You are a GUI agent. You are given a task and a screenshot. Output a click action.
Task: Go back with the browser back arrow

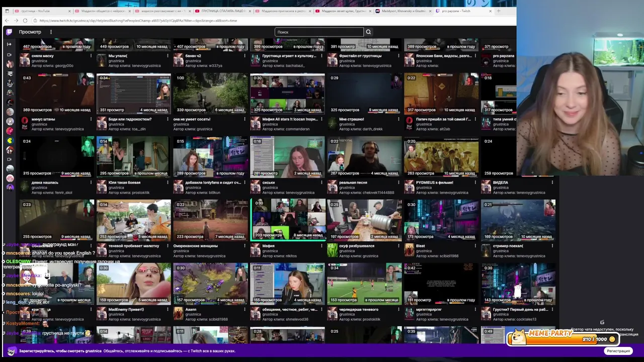7,21
